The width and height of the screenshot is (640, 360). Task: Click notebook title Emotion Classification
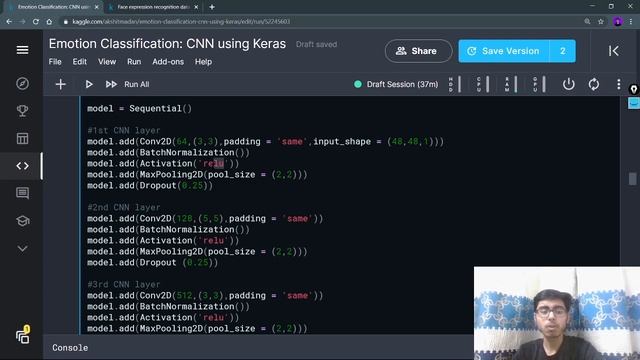167,44
